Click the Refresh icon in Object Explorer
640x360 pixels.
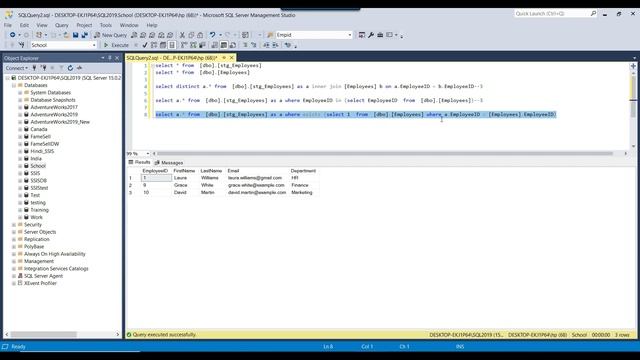tap(70, 68)
